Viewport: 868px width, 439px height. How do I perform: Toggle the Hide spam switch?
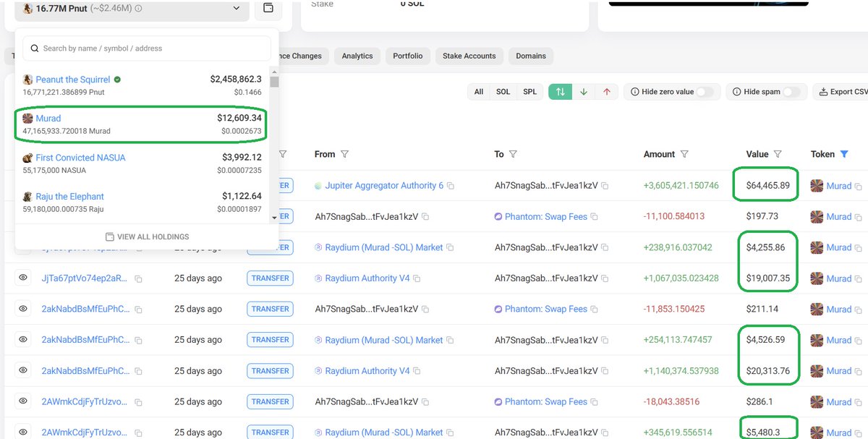point(792,92)
